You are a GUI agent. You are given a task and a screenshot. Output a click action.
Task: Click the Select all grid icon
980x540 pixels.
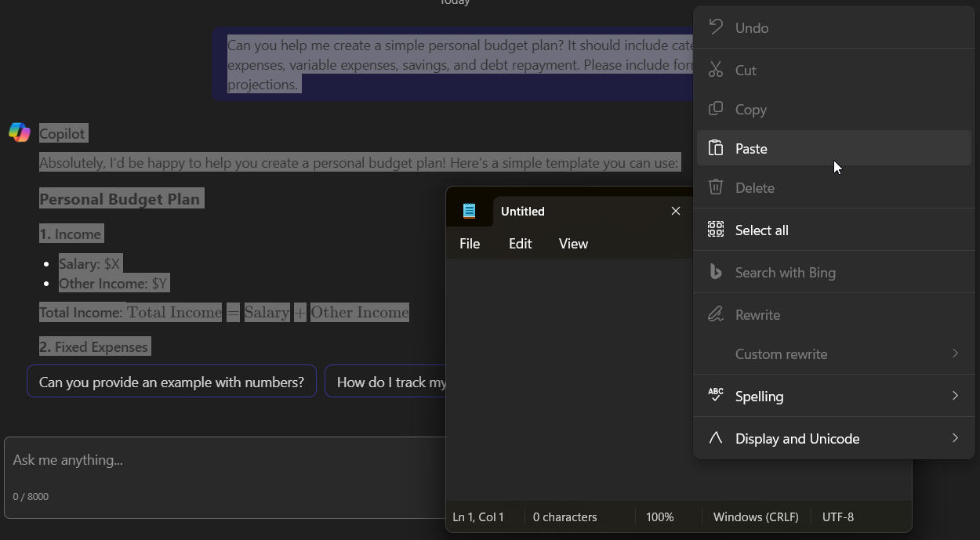[715, 230]
